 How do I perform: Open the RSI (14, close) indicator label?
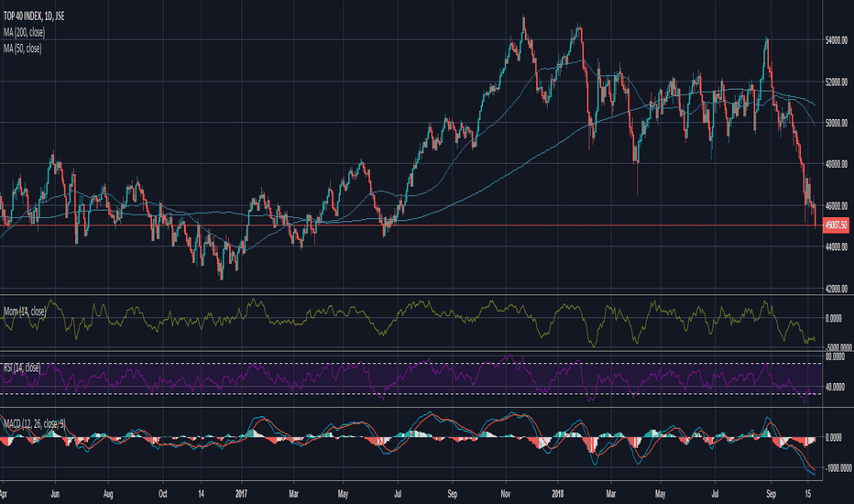click(22, 367)
